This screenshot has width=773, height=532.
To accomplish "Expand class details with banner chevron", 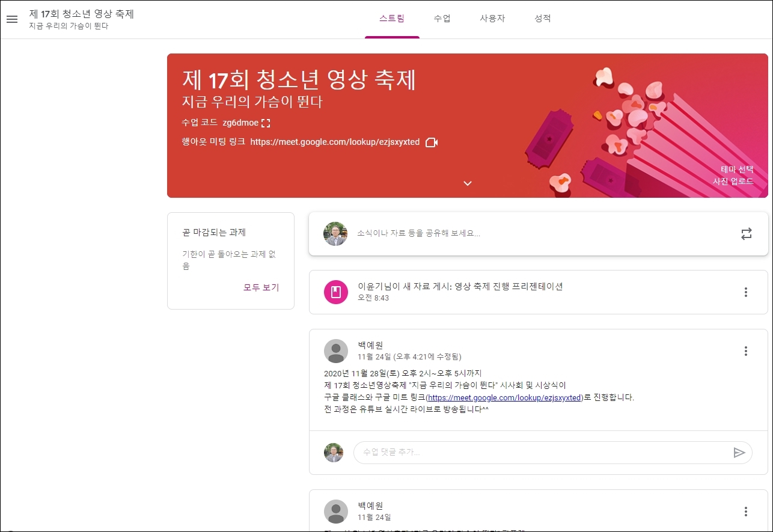I will (x=468, y=183).
